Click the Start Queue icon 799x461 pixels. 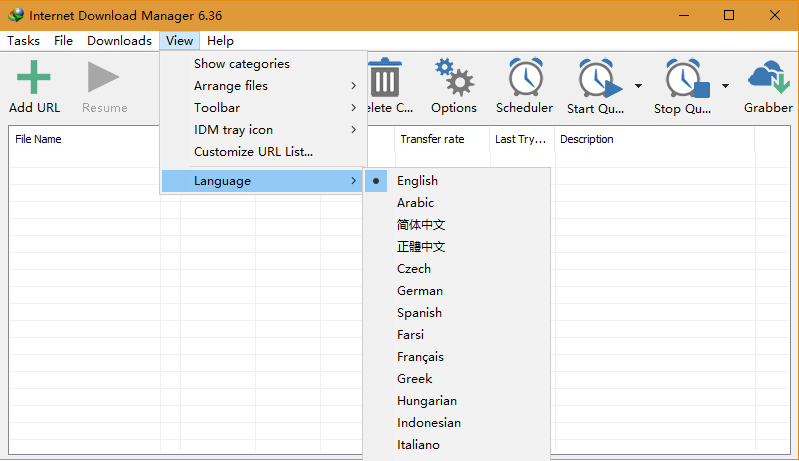point(599,78)
